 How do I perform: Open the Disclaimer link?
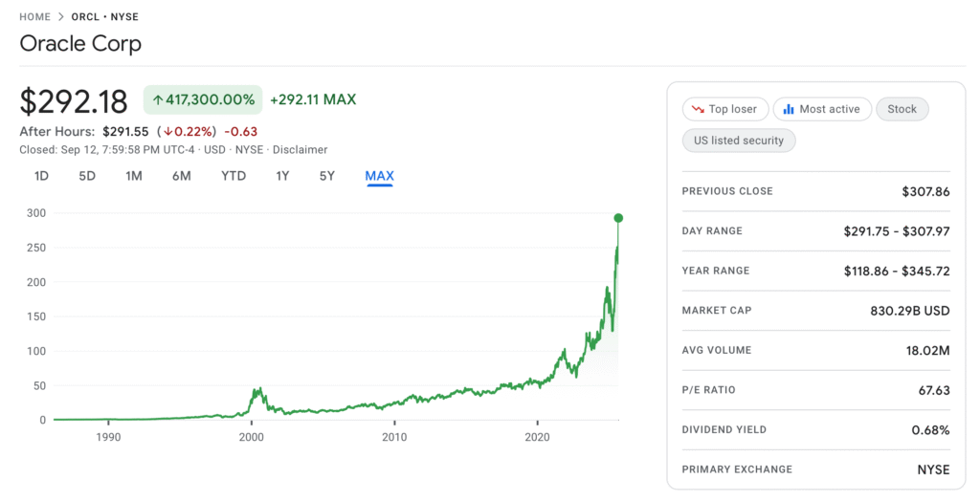pos(300,150)
